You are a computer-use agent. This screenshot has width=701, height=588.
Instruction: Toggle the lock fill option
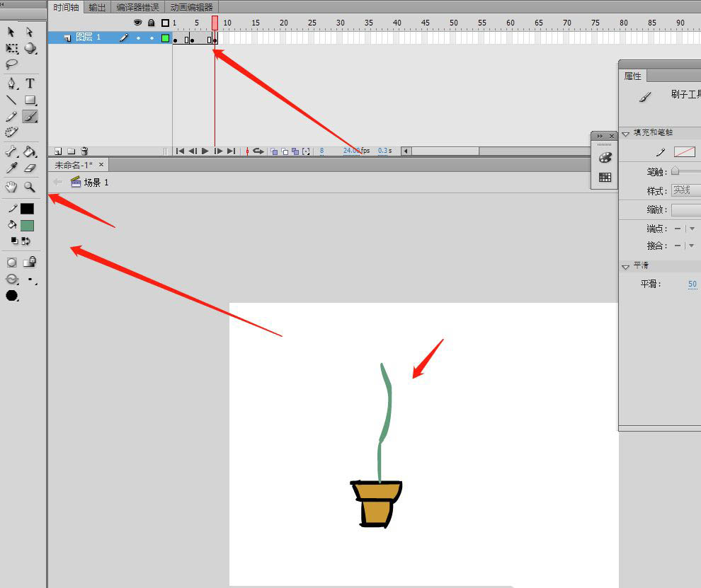[x=30, y=262]
